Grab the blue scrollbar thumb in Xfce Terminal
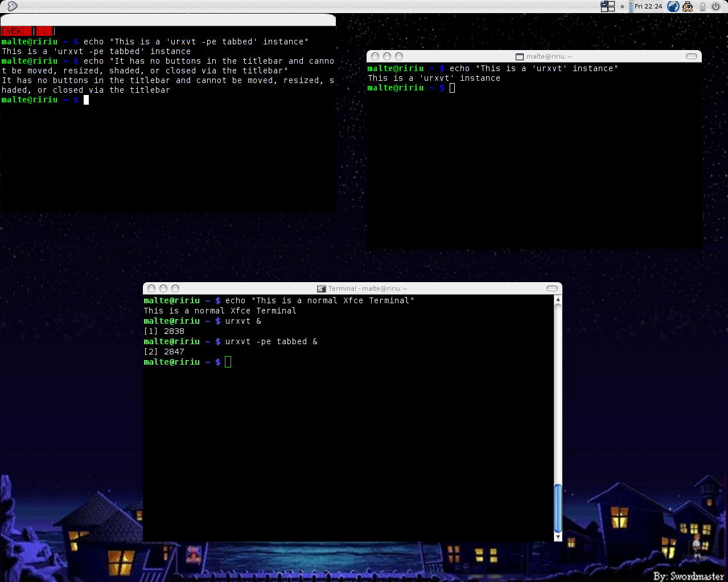This screenshot has width=728, height=582. click(558, 506)
